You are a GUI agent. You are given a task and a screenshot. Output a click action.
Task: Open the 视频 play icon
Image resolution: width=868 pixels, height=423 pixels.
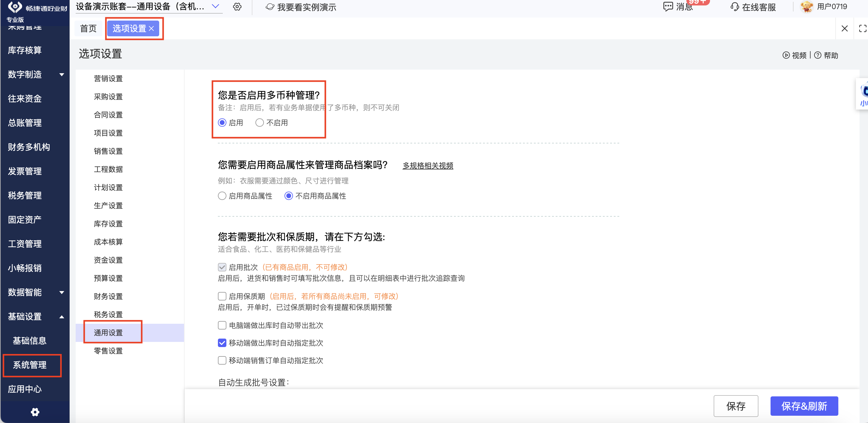tap(786, 55)
